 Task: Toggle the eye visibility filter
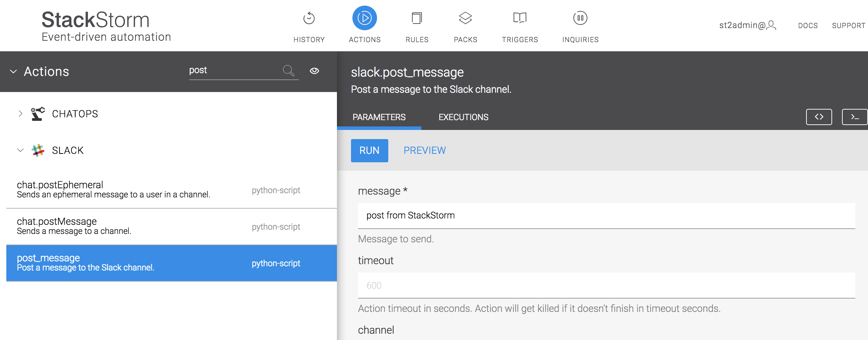[314, 71]
